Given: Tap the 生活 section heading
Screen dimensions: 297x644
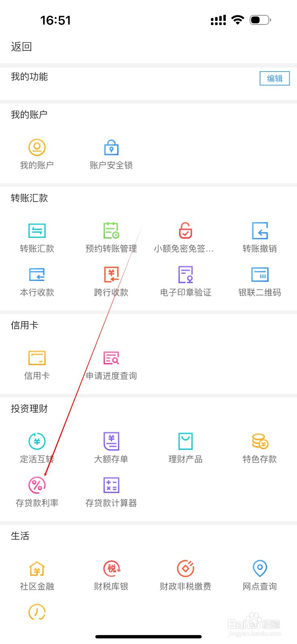Looking at the screenshot, I should point(20,536).
